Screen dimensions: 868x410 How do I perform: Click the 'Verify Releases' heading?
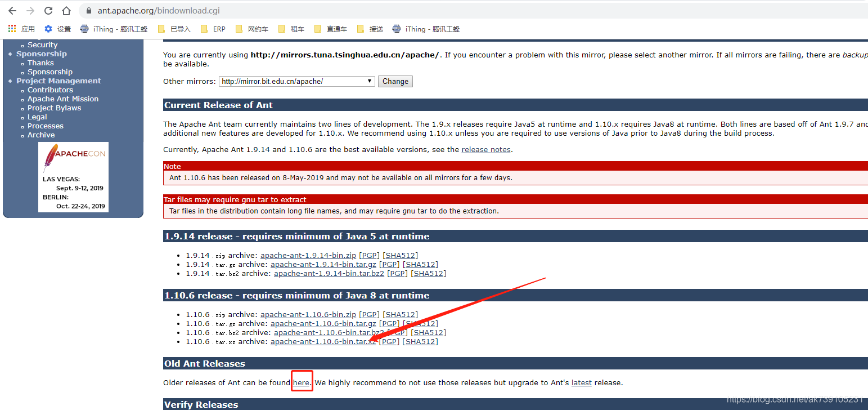click(201, 405)
